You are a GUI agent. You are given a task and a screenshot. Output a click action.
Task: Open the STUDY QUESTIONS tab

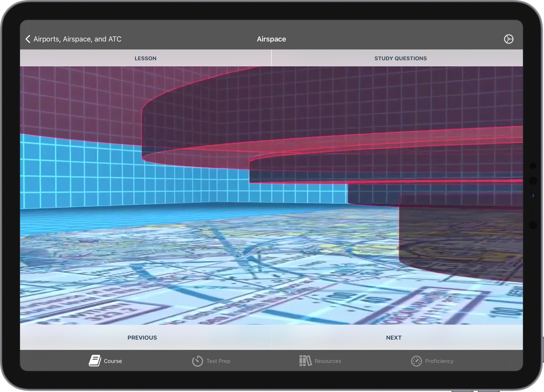pyautogui.click(x=400, y=58)
